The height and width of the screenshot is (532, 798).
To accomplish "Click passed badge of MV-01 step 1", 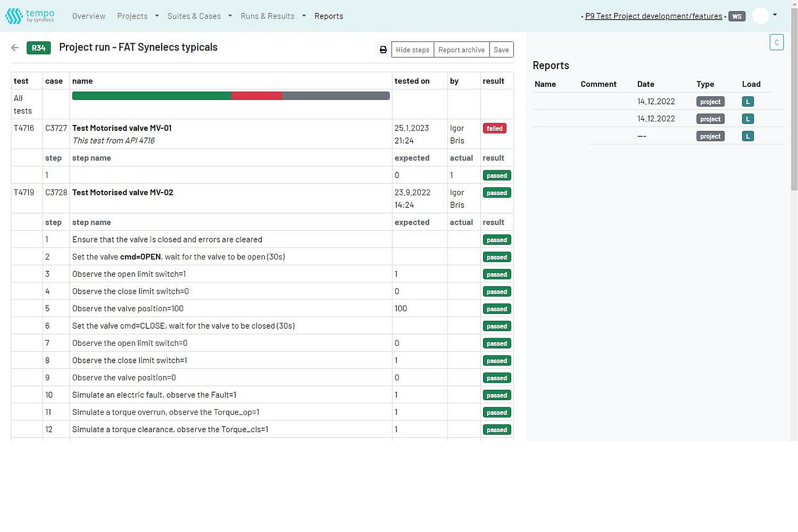I will (497, 176).
